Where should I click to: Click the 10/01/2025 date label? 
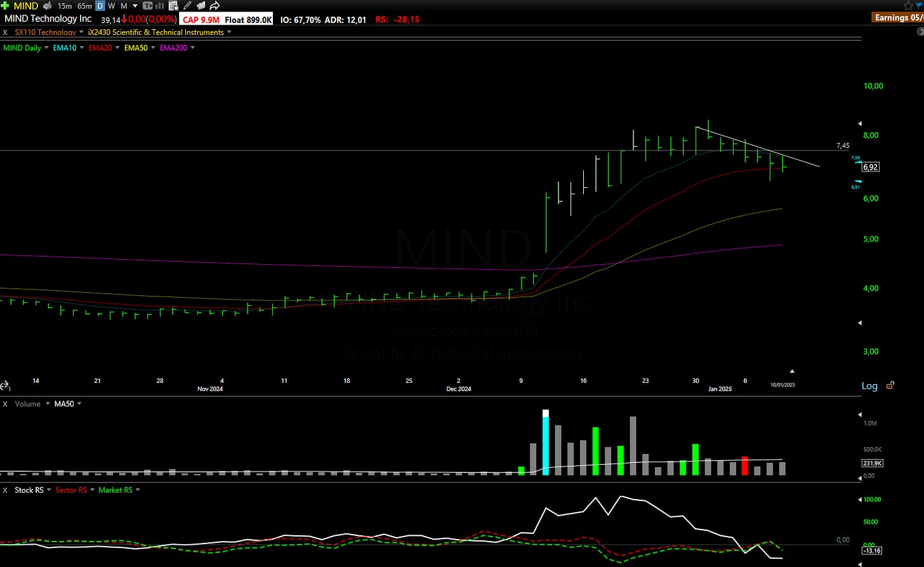(782, 385)
